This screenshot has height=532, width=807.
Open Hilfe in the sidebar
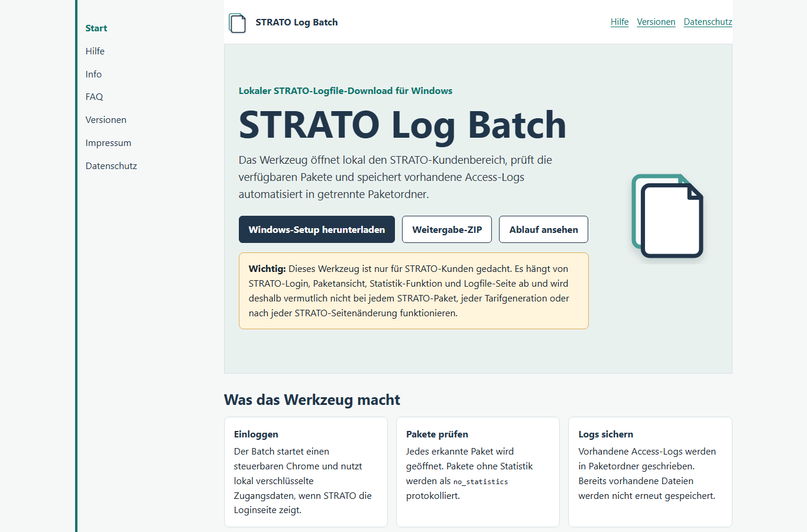pyautogui.click(x=95, y=51)
